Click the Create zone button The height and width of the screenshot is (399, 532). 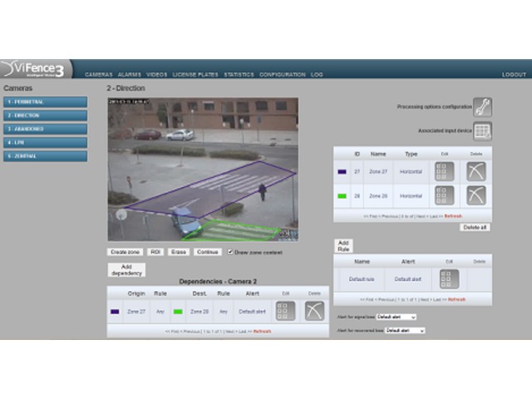pos(125,252)
